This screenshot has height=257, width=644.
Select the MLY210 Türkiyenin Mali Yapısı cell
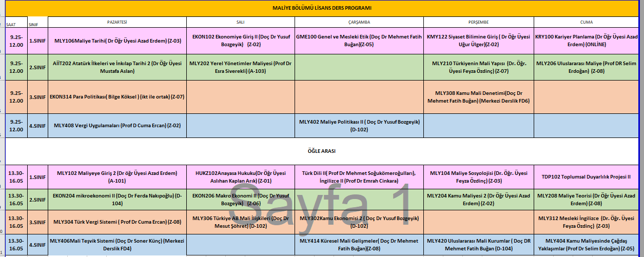point(478,67)
